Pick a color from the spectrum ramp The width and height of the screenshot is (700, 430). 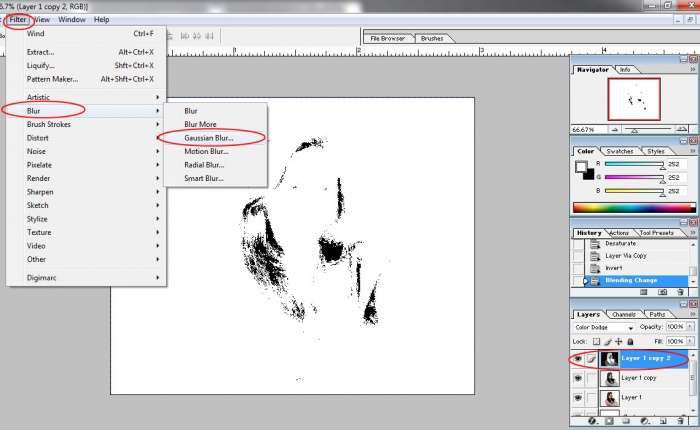pos(634,208)
